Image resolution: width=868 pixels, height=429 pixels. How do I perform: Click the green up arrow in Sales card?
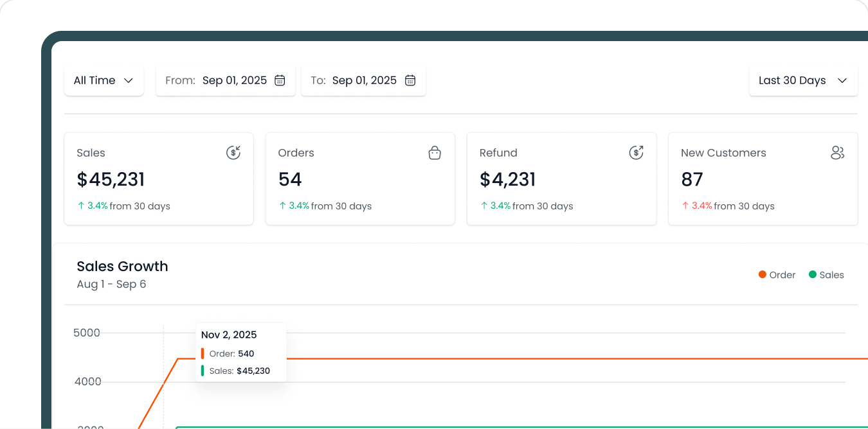[81, 206]
